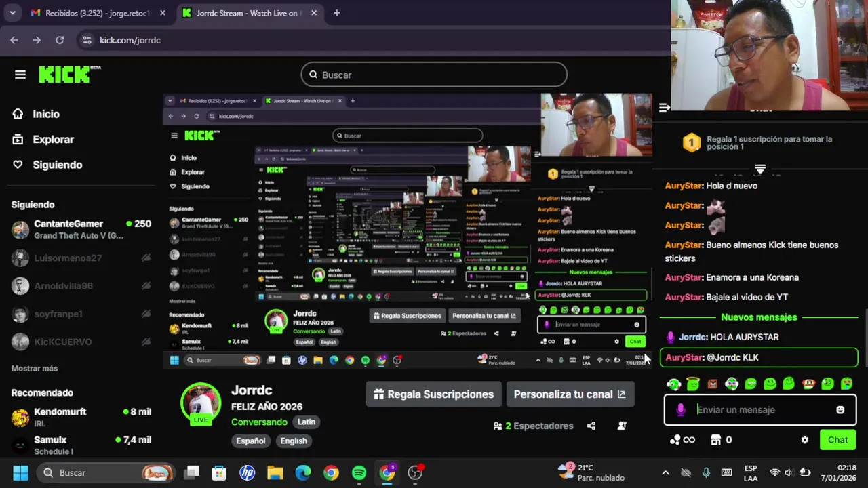Send message with the Chat button
Viewport: 868px width, 488px height.
click(x=837, y=440)
